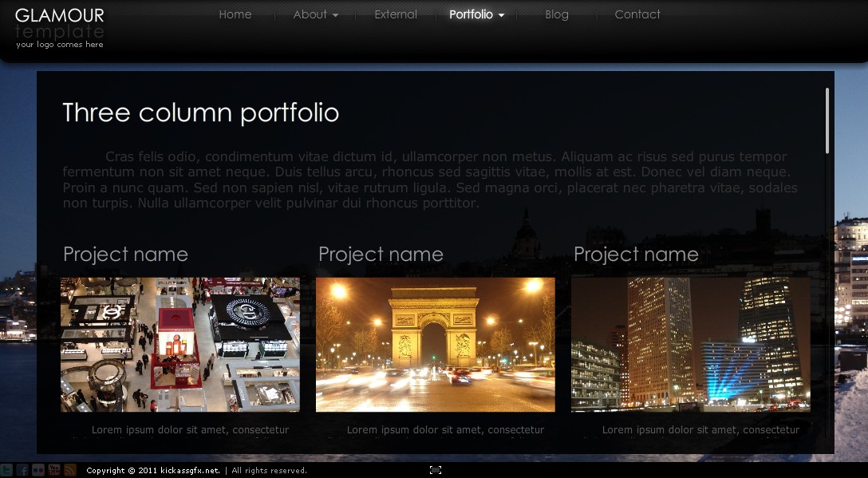Navigate to the Blog page
This screenshot has height=478, width=868.
pyautogui.click(x=557, y=14)
